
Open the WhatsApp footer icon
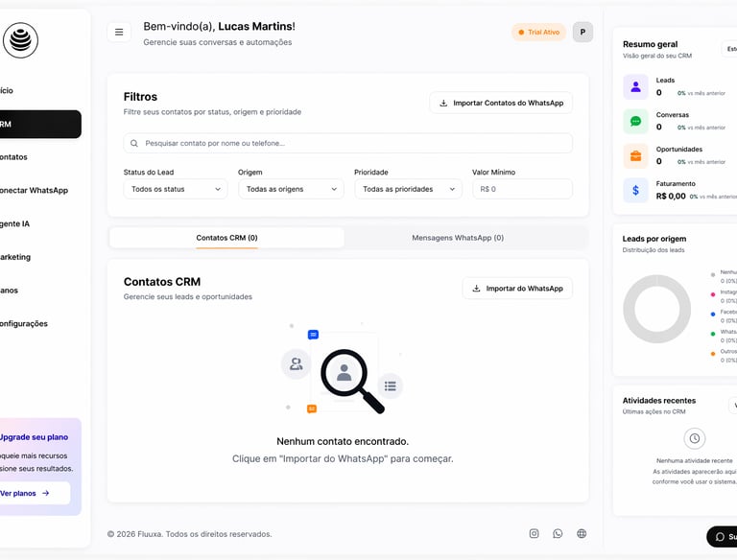(558, 534)
